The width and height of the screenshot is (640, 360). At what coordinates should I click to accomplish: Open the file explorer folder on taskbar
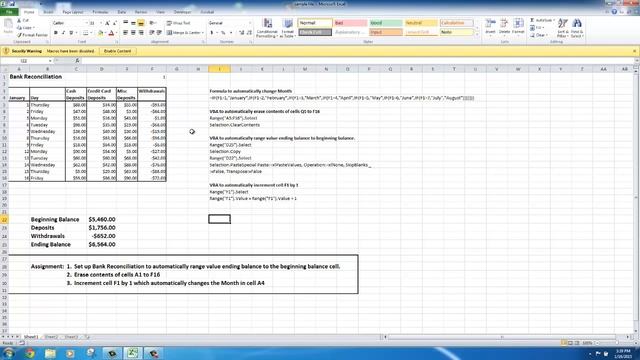pos(50,353)
